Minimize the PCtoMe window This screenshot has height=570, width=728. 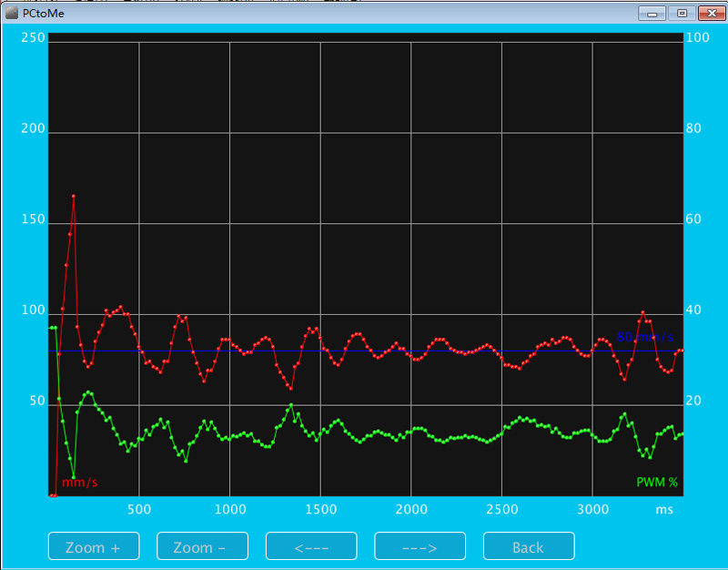652,13
